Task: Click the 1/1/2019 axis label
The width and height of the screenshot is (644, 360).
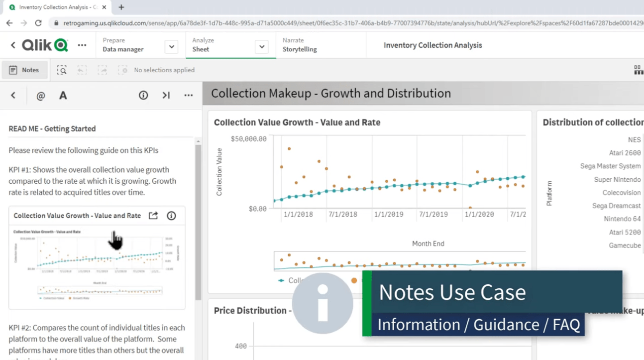Action: point(388,215)
